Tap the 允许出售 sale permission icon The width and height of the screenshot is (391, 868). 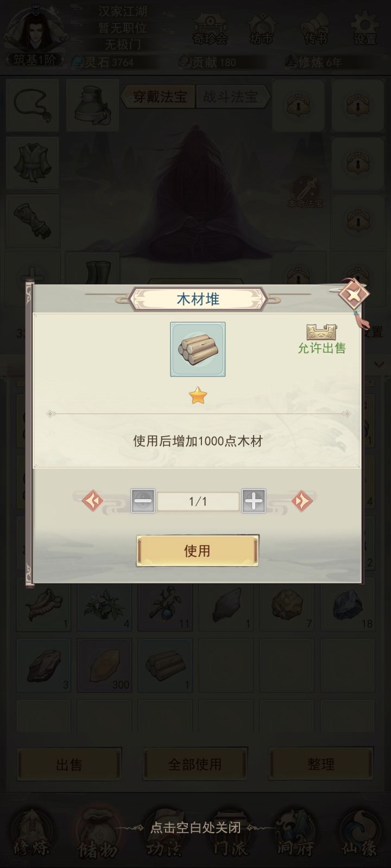click(321, 339)
